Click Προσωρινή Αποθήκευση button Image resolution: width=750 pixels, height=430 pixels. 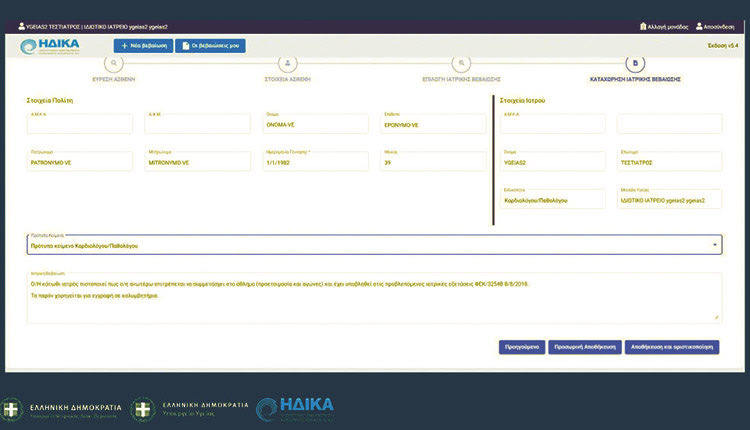[585, 347]
